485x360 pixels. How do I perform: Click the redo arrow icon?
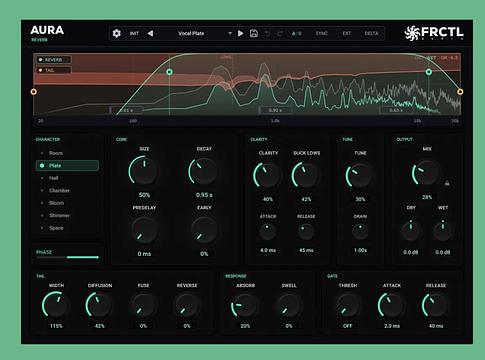tap(280, 34)
